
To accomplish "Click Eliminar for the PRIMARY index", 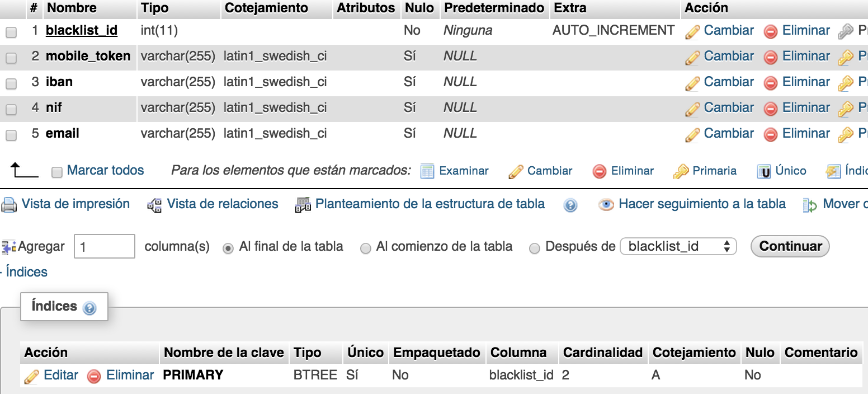I will click(x=130, y=375).
